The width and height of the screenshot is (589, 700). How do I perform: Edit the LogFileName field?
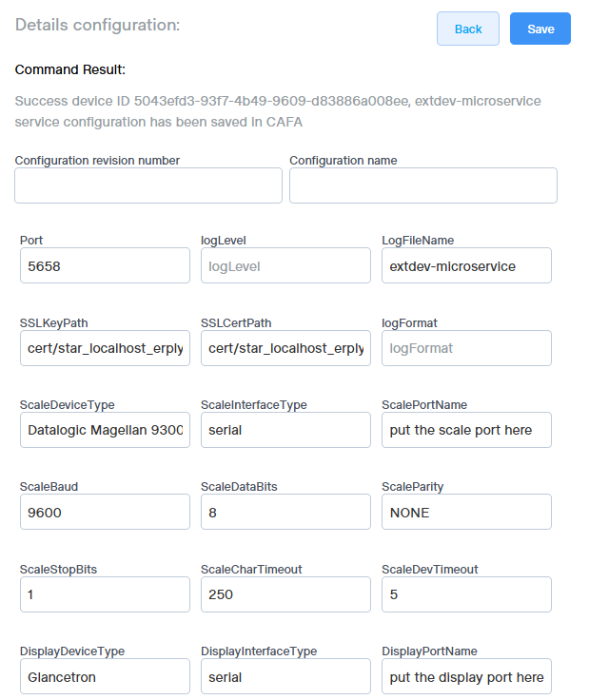(x=466, y=265)
